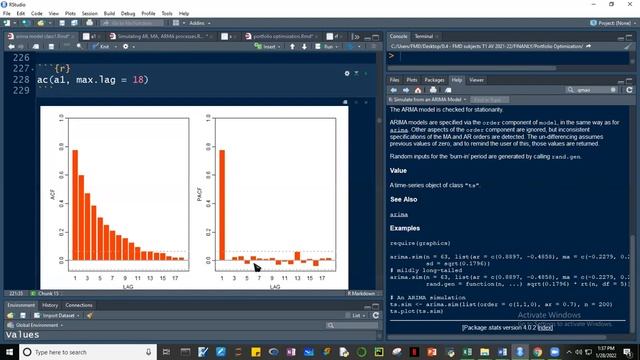
Task: Run current chunk play icon
Action: point(366,73)
